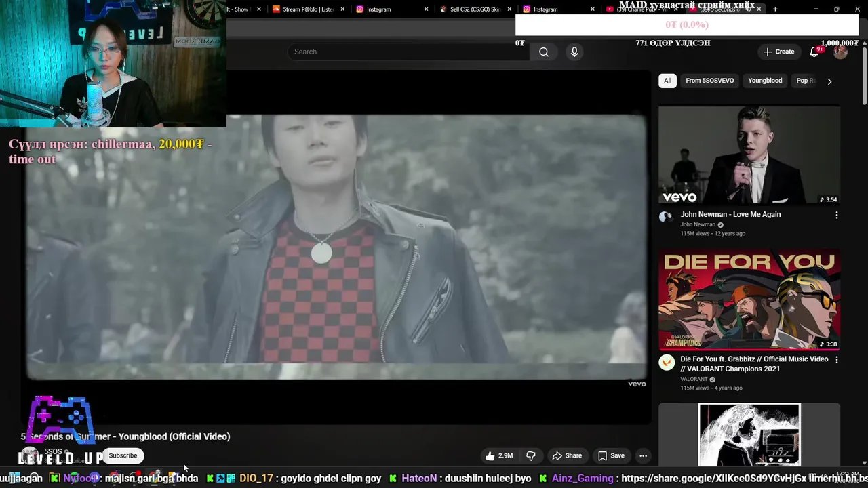
Task: Open notifications with the bell icon
Action: pyautogui.click(x=815, y=52)
